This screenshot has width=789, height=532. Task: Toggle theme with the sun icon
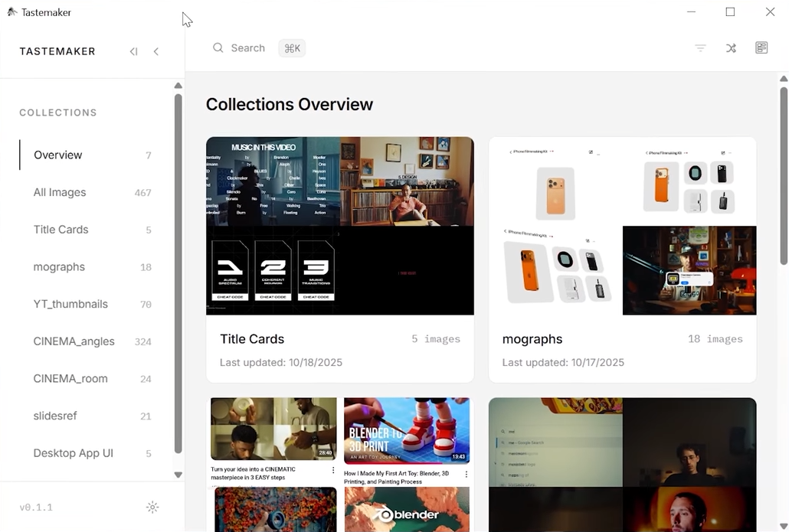point(152,507)
